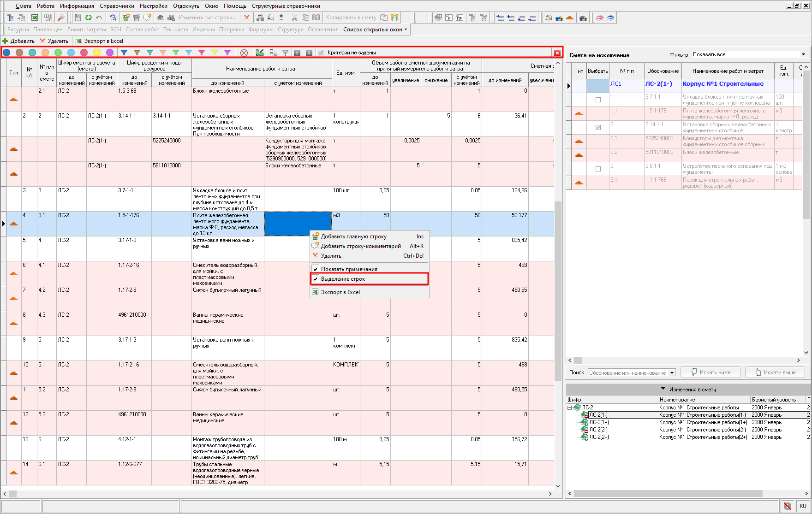Collapse the ЛС-2 tree node
The width and height of the screenshot is (812, 514).
pyautogui.click(x=570, y=408)
